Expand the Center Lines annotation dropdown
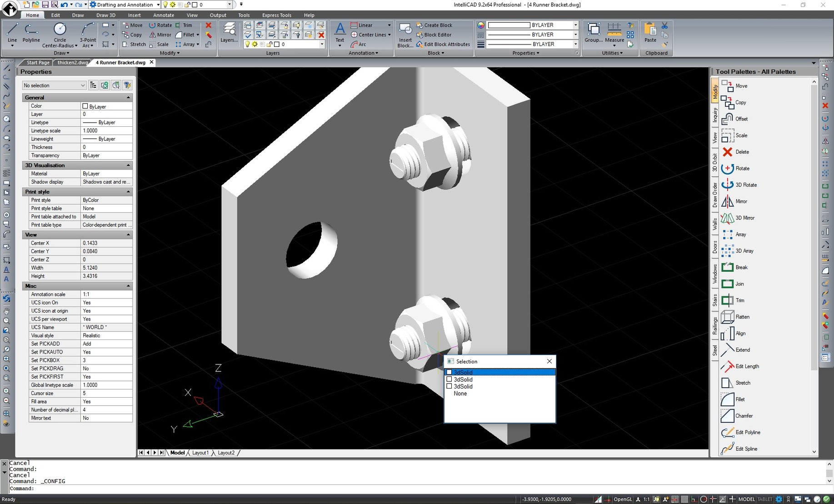 pyautogui.click(x=390, y=35)
